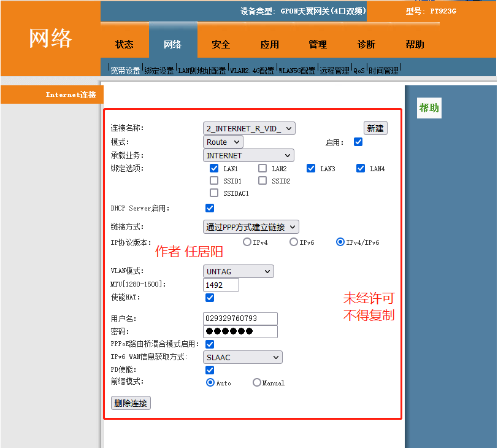
Task: Toggle the 启用 enable checkbox
Action: coord(358,142)
